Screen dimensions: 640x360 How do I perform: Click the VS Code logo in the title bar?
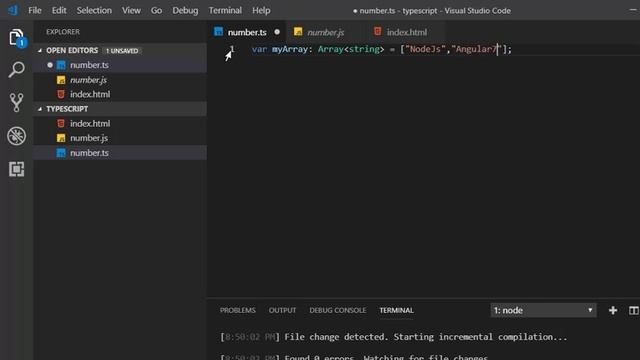pyautogui.click(x=13, y=10)
